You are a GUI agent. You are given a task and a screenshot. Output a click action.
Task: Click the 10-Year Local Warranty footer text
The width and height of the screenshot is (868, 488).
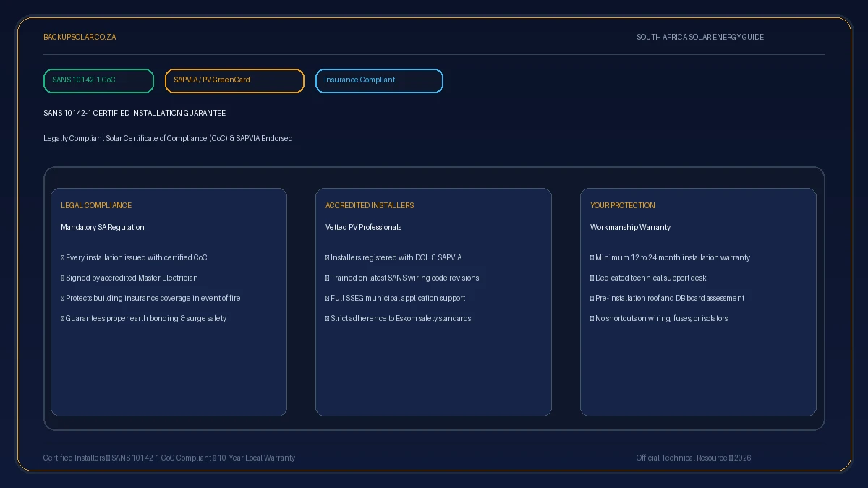coord(257,458)
